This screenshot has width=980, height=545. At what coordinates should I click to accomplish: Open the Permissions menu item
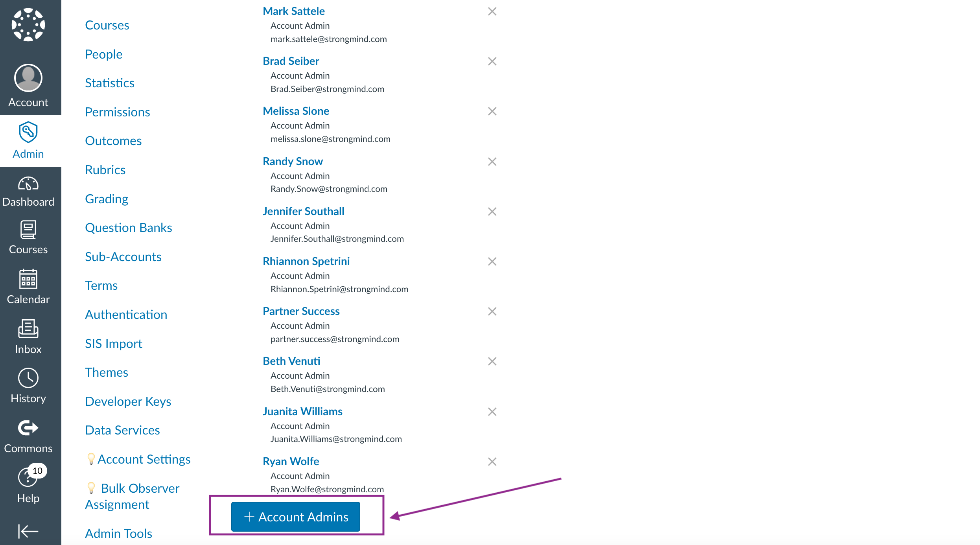click(118, 112)
